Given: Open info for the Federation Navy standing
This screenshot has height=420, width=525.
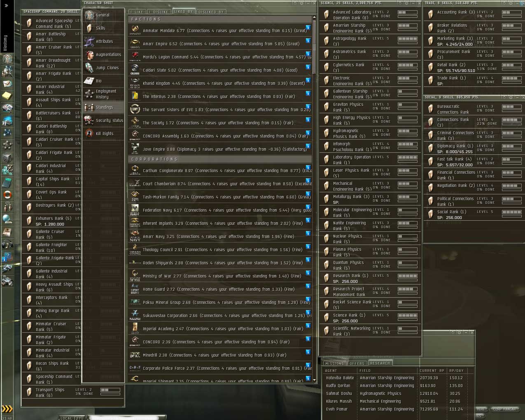Looking at the screenshot, I should pyautogui.click(x=308, y=207).
